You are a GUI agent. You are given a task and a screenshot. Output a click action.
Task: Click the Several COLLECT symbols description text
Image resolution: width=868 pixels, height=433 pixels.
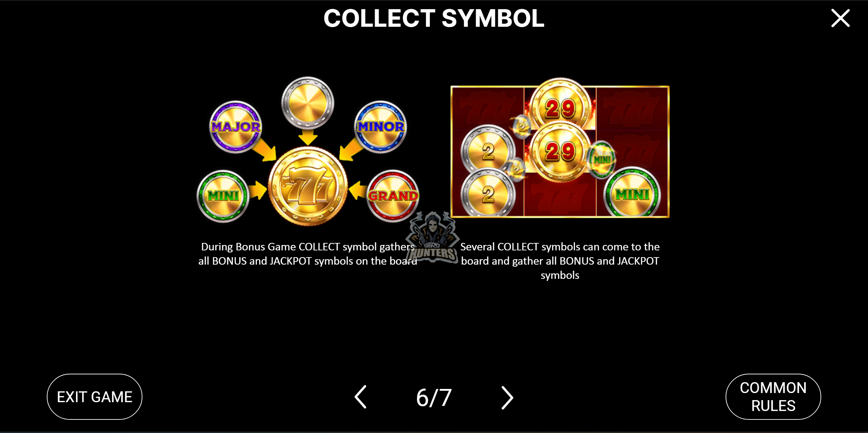560,261
